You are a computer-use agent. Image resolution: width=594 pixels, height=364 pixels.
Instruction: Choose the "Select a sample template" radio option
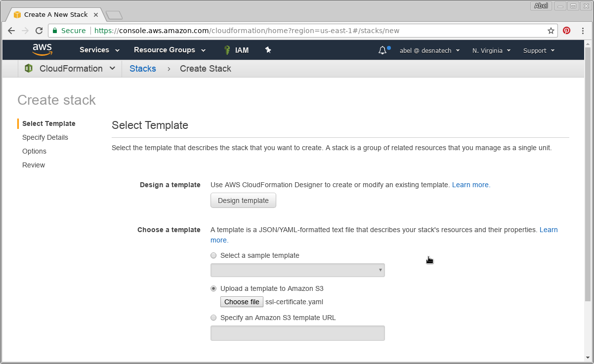click(213, 255)
